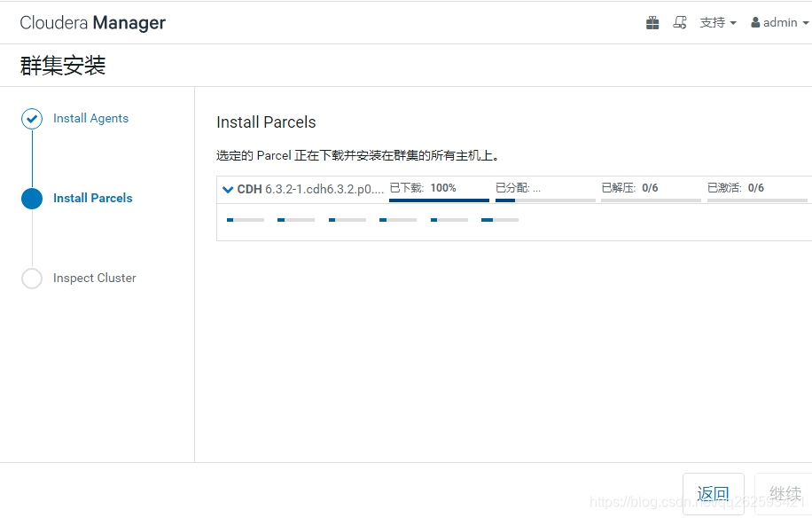Click the 已解压 0/6 progress bar
Viewport: 812px width, 518px height.
click(x=651, y=200)
